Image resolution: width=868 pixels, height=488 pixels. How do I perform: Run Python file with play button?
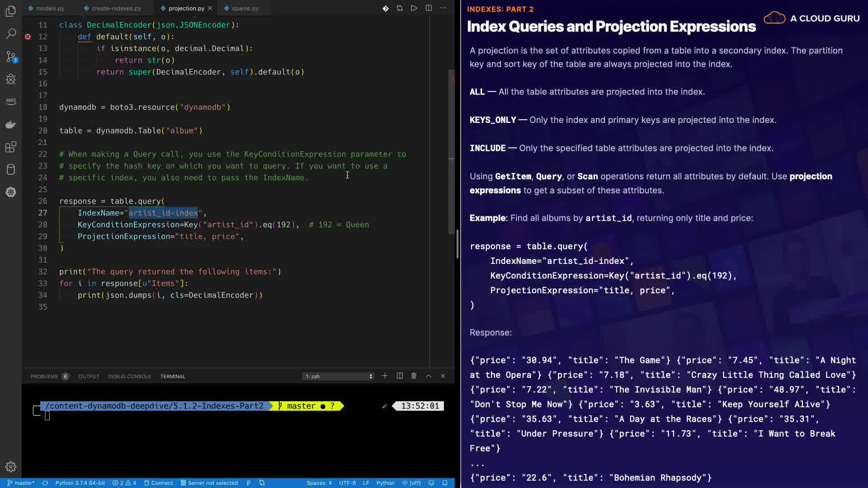tap(414, 8)
